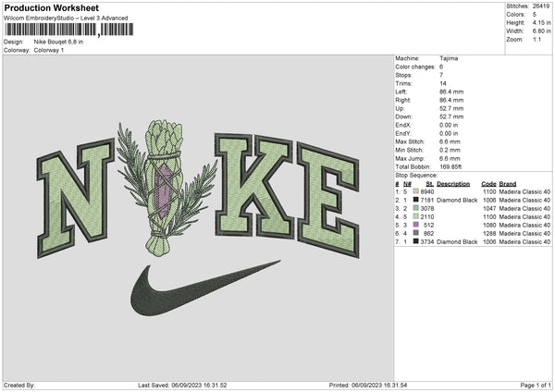The height and width of the screenshot is (392, 555).
Task: Select the light green 8940 thread swatch
Action: click(418, 191)
